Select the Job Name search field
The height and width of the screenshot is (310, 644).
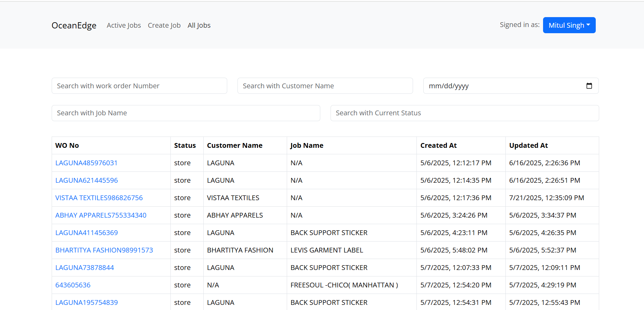tap(186, 113)
